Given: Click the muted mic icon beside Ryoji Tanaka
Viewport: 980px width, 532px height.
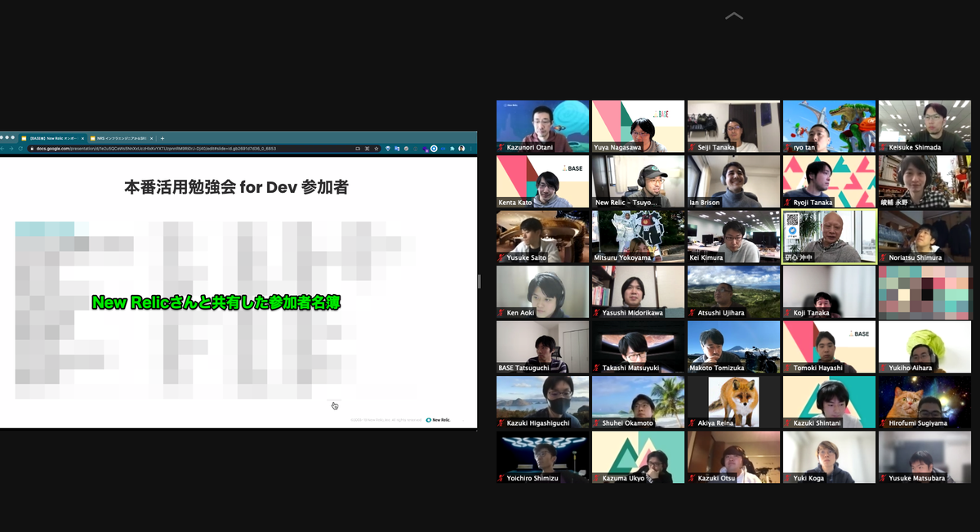Looking at the screenshot, I should coord(787,202).
